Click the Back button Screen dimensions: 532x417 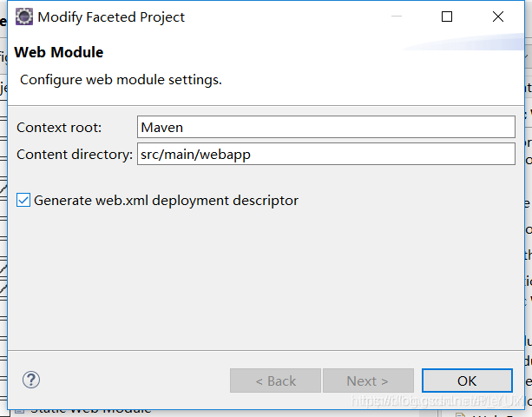[275, 381]
